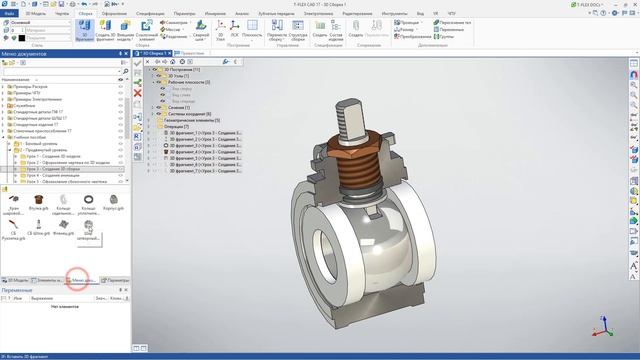This screenshot has height=360, width=640.
Task: Confirm with the green checkmark button
Action: coord(138,63)
